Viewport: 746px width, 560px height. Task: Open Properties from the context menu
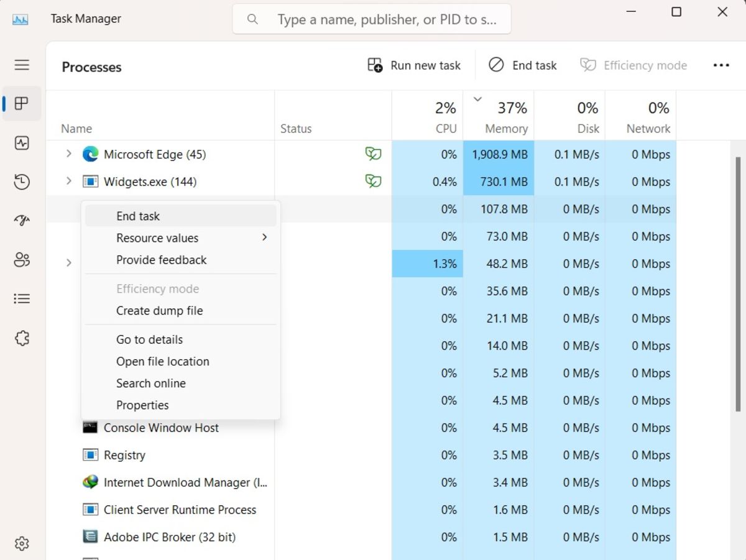181,405
